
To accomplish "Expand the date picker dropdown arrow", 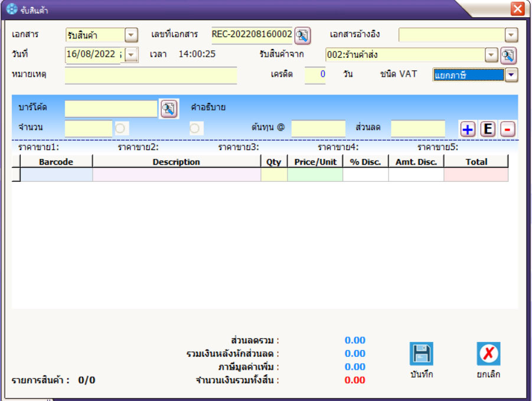I will click(131, 55).
